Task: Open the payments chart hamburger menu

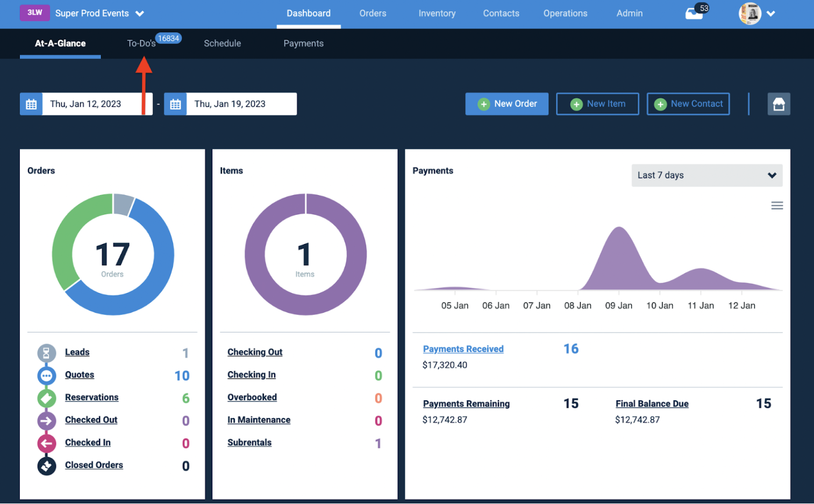Action: point(777,206)
